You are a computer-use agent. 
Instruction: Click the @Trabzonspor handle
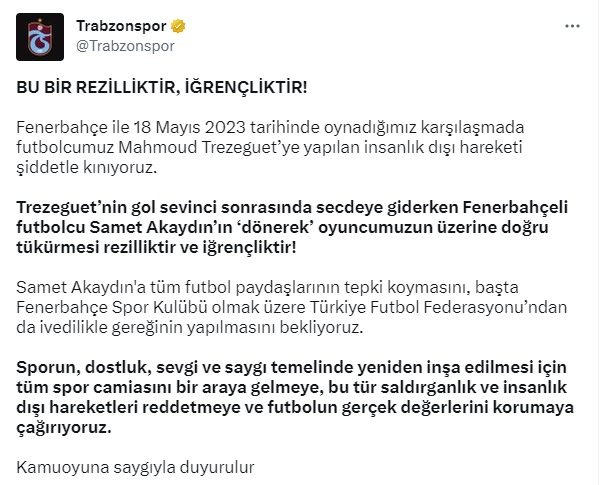tap(125, 46)
